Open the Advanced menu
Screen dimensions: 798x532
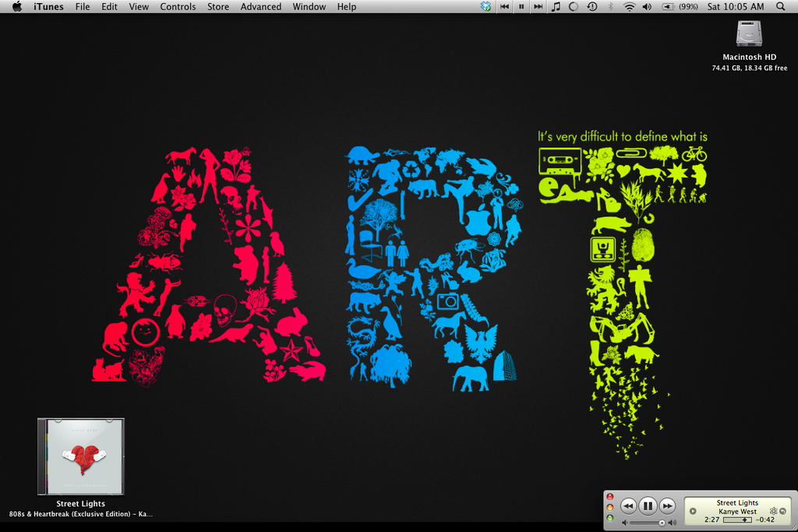coord(260,6)
